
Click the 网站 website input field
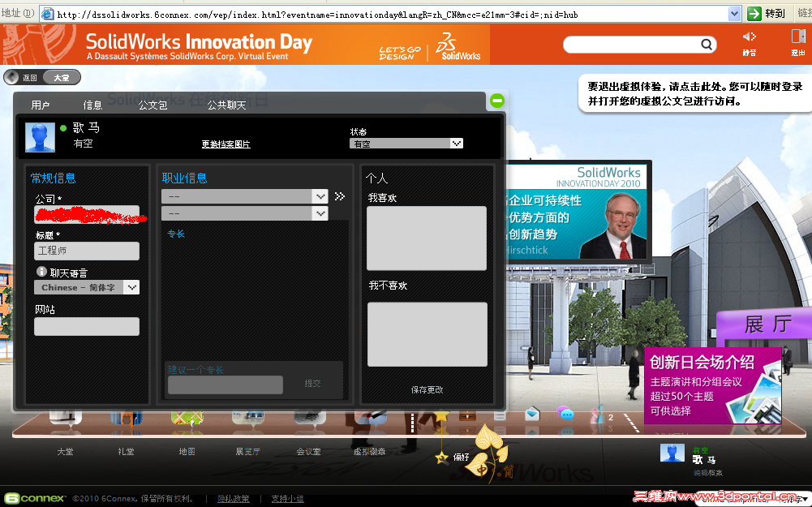(x=87, y=326)
